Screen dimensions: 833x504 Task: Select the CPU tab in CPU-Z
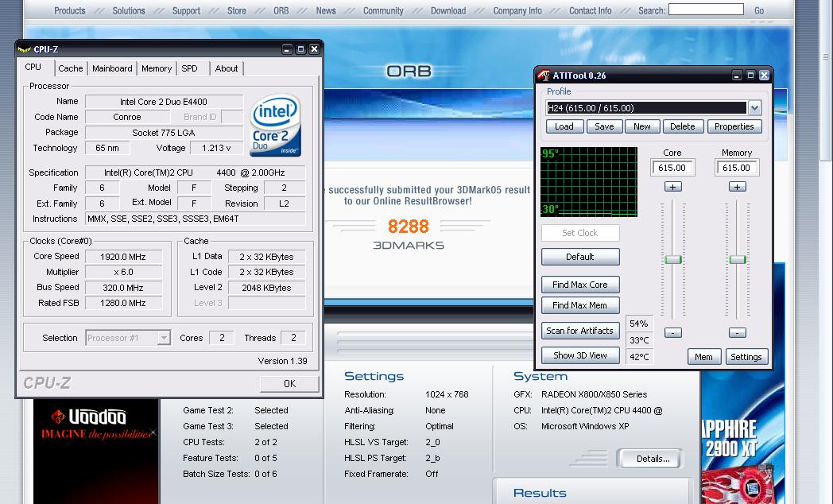click(33, 68)
